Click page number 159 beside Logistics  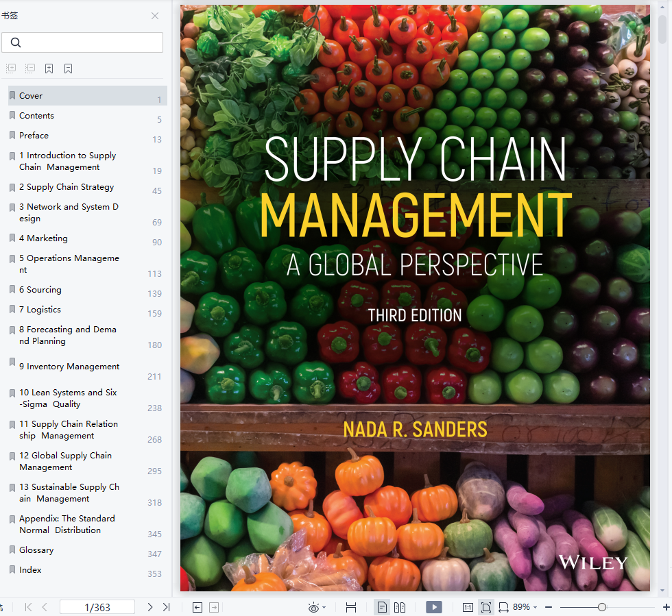click(x=155, y=314)
